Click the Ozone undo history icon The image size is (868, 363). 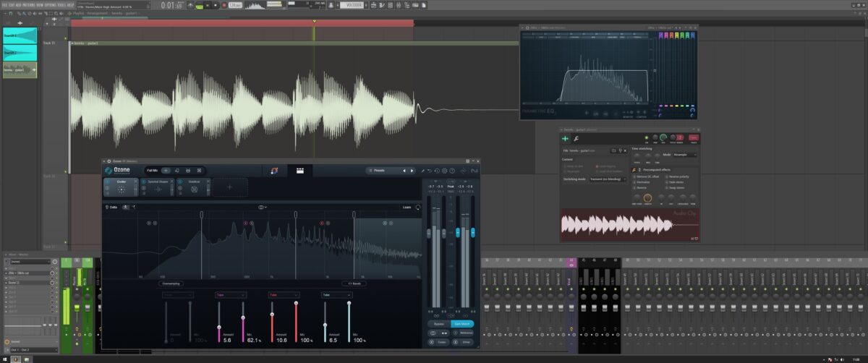pyautogui.click(x=437, y=171)
